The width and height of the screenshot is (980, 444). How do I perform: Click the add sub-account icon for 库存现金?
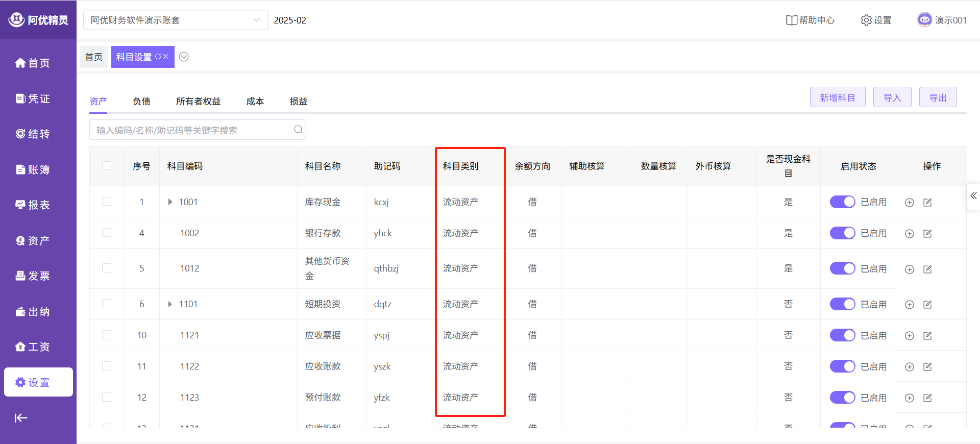(x=909, y=203)
